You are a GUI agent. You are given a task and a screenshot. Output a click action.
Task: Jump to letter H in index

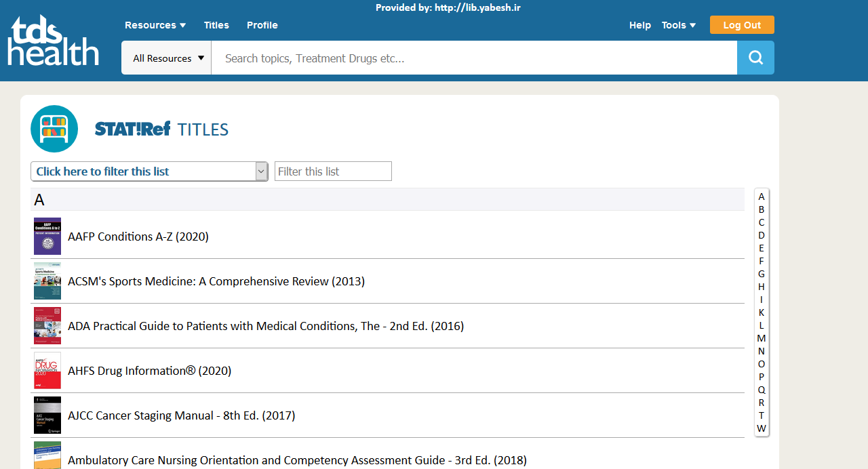click(x=762, y=287)
